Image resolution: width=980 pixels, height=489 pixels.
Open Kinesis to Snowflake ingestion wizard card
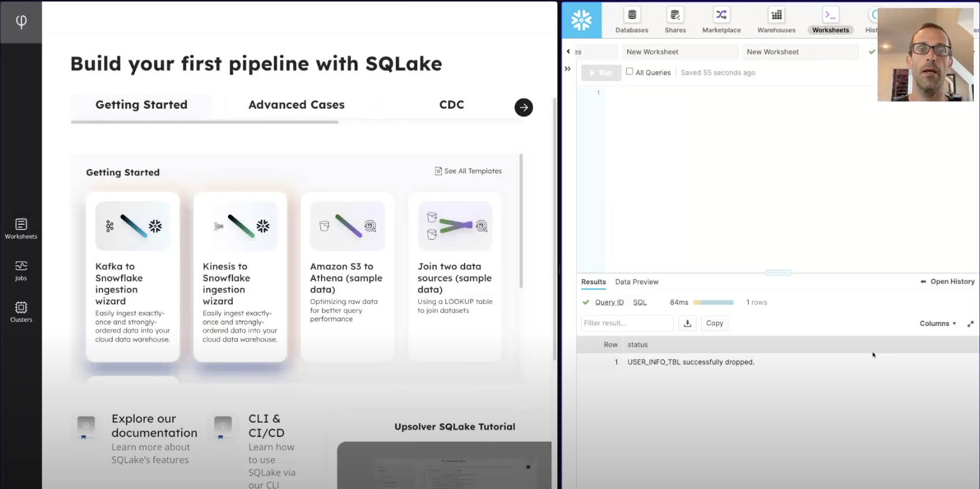pos(240,277)
